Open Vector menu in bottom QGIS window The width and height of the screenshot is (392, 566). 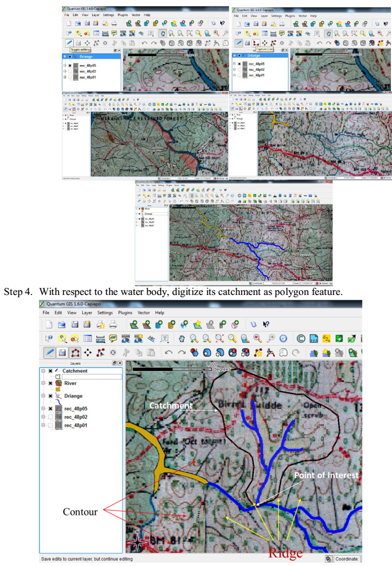pos(143,313)
